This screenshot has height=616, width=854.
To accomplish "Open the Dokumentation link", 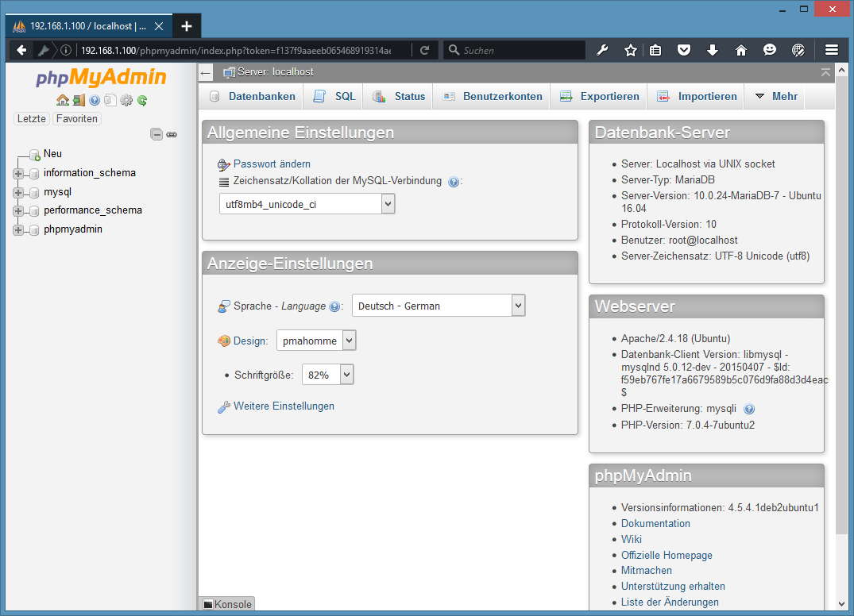I will (x=655, y=523).
